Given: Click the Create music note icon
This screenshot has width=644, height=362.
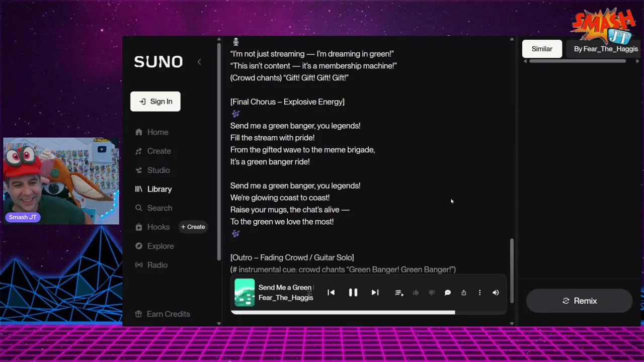Looking at the screenshot, I should pos(139,151).
